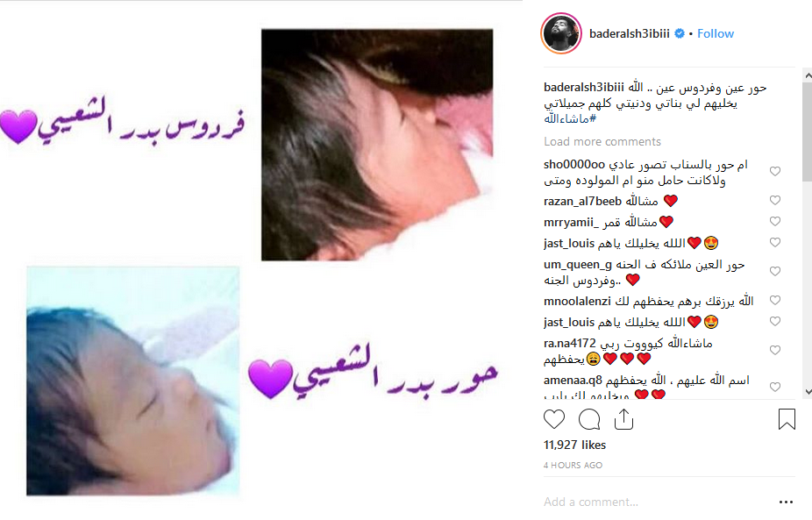
Task: Click the comments scroll up arrow
Action: click(808, 75)
